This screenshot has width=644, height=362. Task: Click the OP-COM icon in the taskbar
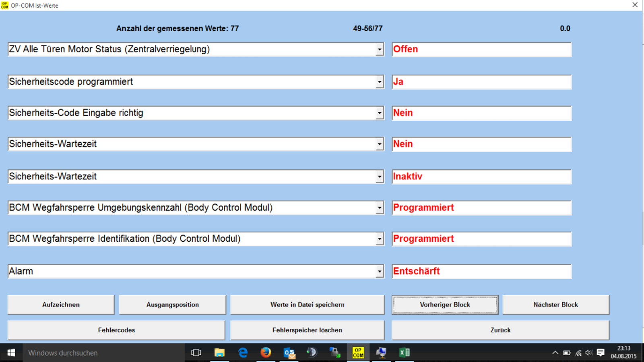click(x=358, y=353)
